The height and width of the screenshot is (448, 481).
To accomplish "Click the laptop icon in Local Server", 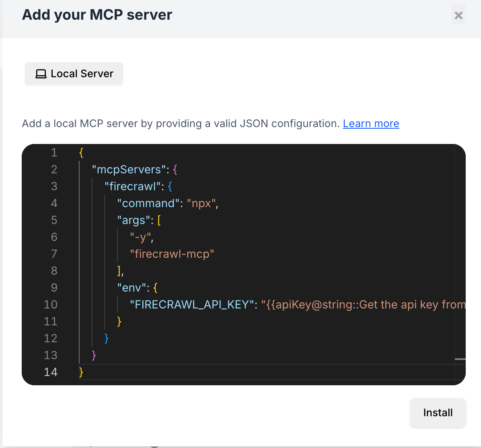I will pyautogui.click(x=41, y=74).
